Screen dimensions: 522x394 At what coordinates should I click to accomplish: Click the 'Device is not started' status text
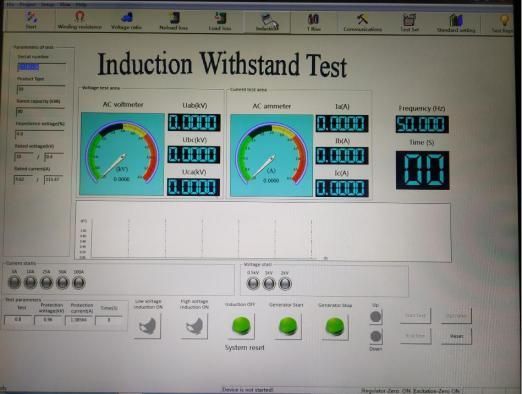[247, 389]
